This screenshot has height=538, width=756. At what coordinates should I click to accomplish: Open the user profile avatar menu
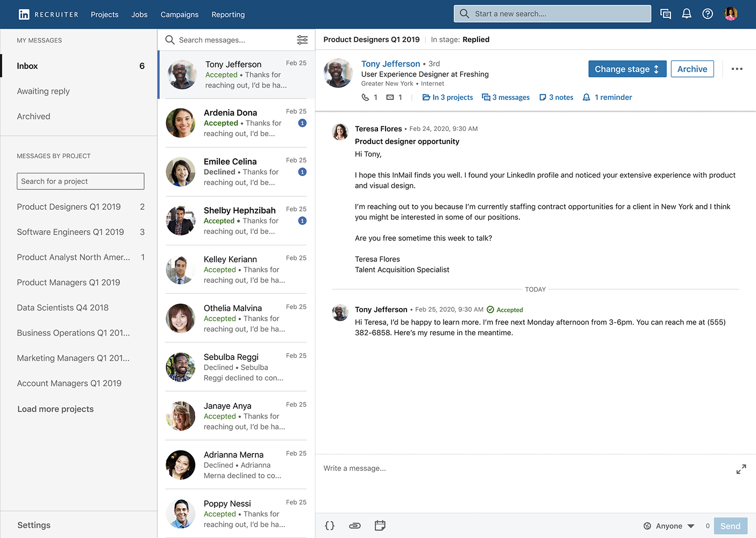pyautogui.click(x=731, y=14)
